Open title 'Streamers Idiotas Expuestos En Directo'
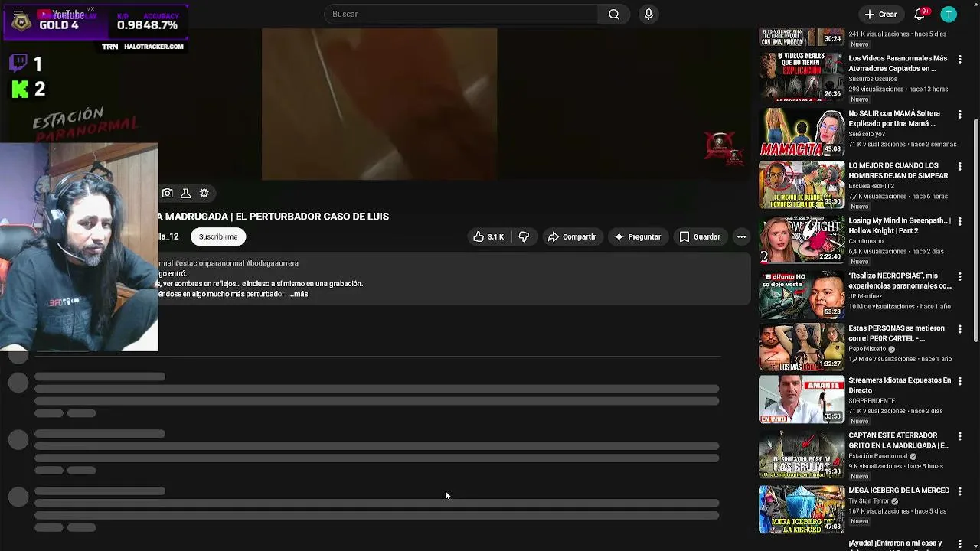The height and width of the screenshot is (551, 980). point(900,385)
